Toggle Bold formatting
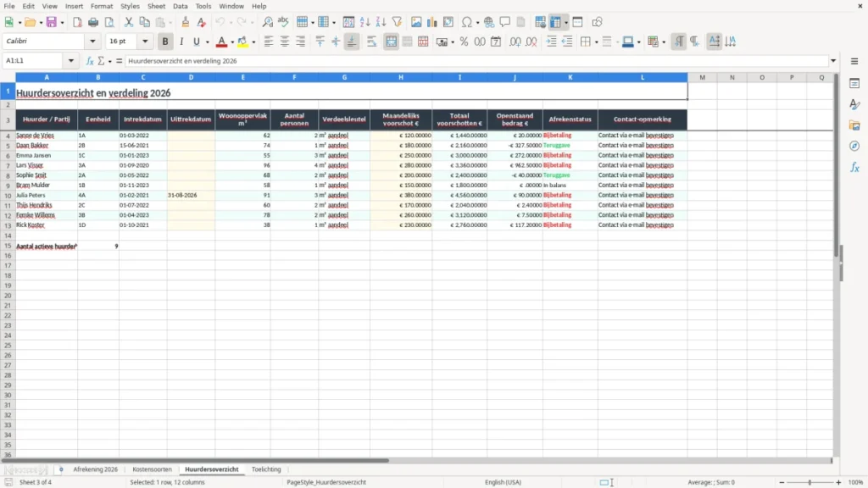 [x=165, y=42]
